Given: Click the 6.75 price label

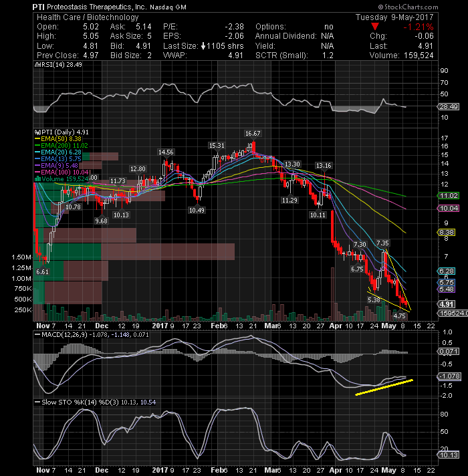Looking at the screenshot, I should tap(357, 269).
